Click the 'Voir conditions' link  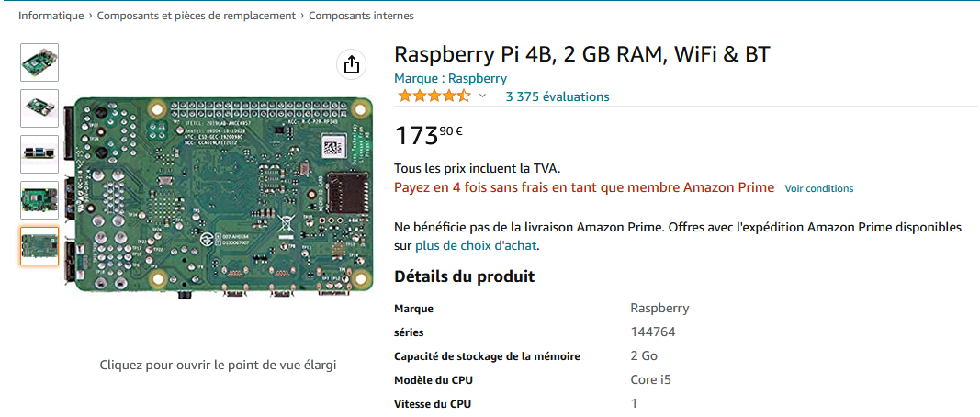coord(818,188)
